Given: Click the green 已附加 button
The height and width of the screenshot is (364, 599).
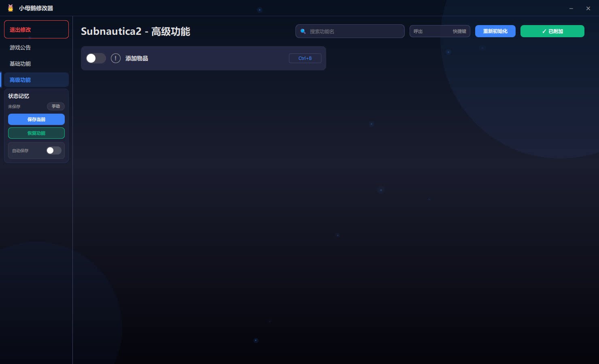Looking at the screenshot, I should 552,31.
